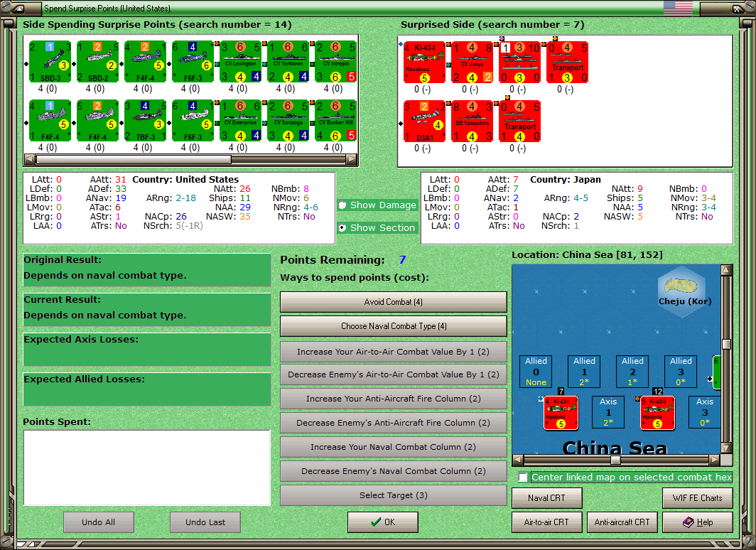Check Center linked map on selected combat hex

tap(523, 478)
